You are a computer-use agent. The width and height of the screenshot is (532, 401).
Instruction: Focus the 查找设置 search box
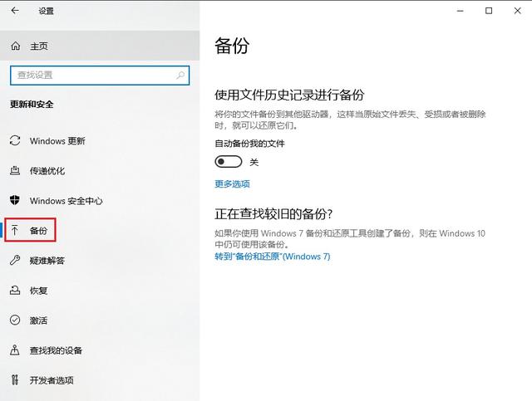coord(100,75)
